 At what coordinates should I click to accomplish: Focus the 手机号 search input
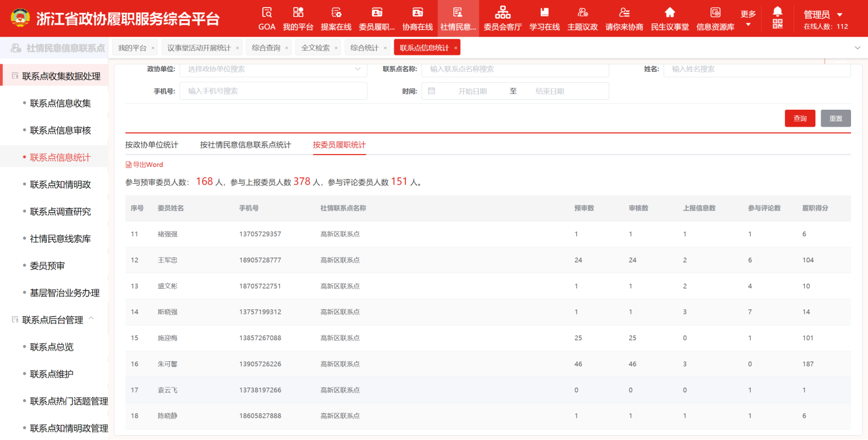(x=273, y=91)
